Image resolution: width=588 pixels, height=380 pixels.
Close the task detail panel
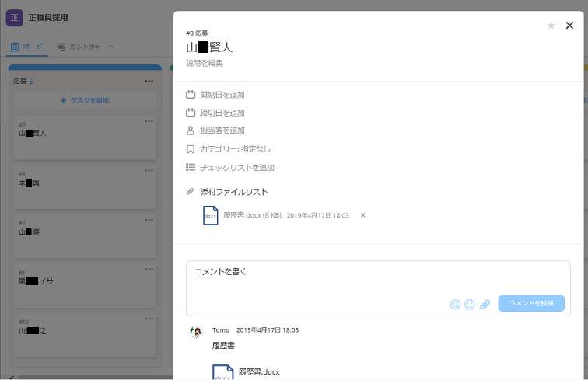point(569,26)
